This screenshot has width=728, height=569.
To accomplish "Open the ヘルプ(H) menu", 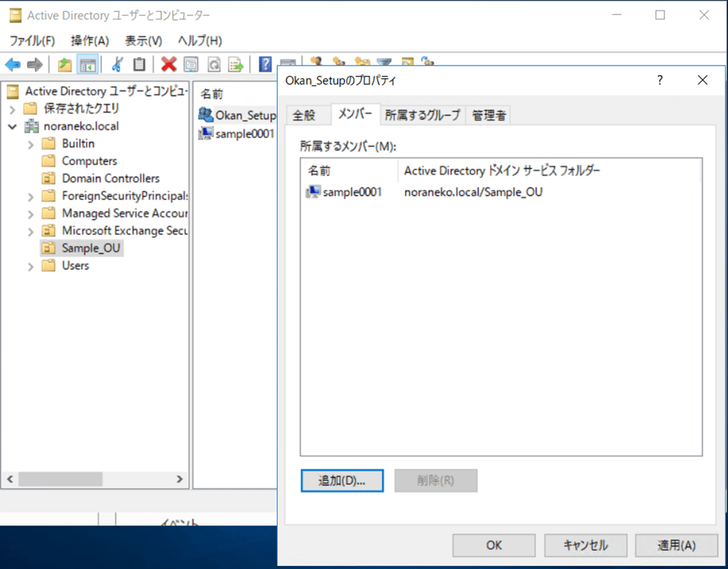I will pos(200,41).
